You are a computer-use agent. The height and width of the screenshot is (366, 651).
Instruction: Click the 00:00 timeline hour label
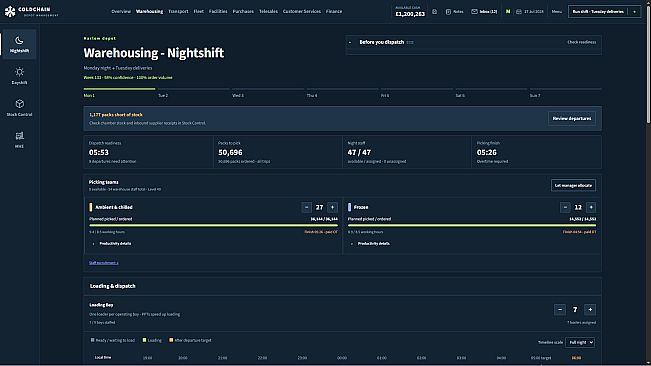(x=342, y=357)
